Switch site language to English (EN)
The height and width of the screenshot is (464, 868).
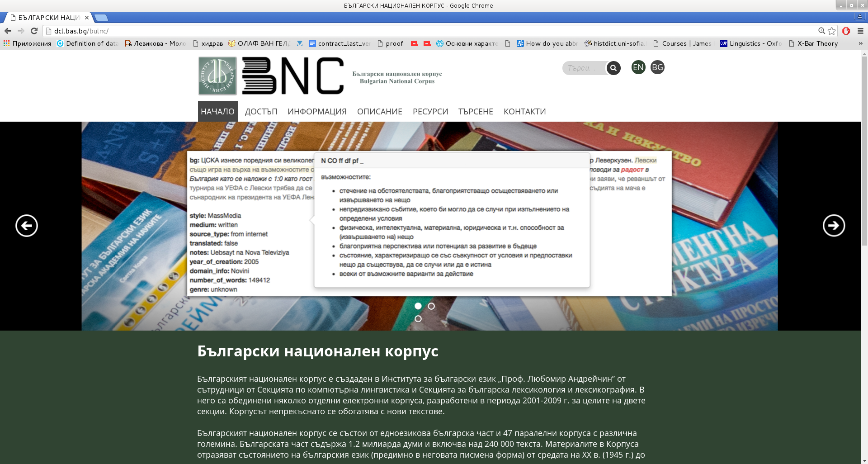tap(638, 67)
